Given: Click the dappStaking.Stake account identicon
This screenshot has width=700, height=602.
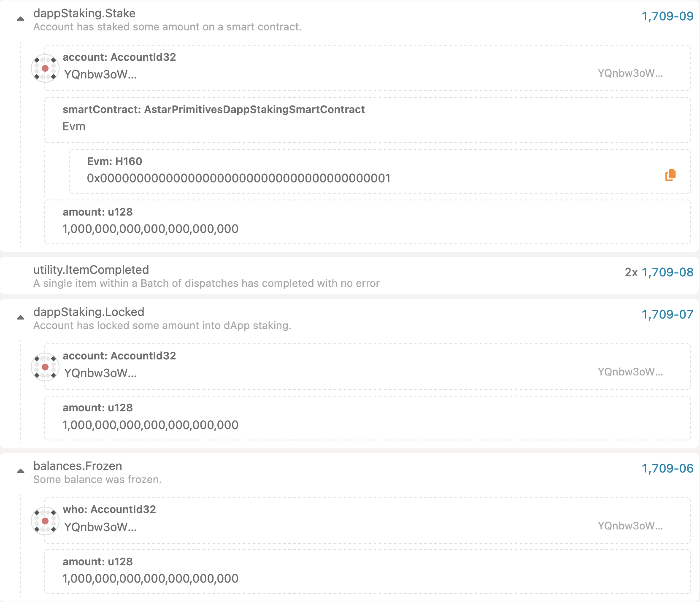Looking at the screenshot, I should (45, 68).
